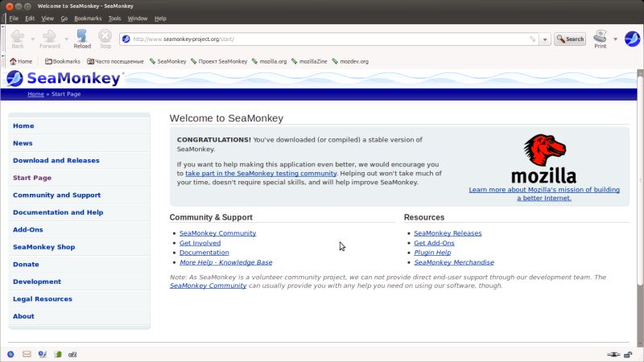Click the Home bookmark toolbar icon

21,61
